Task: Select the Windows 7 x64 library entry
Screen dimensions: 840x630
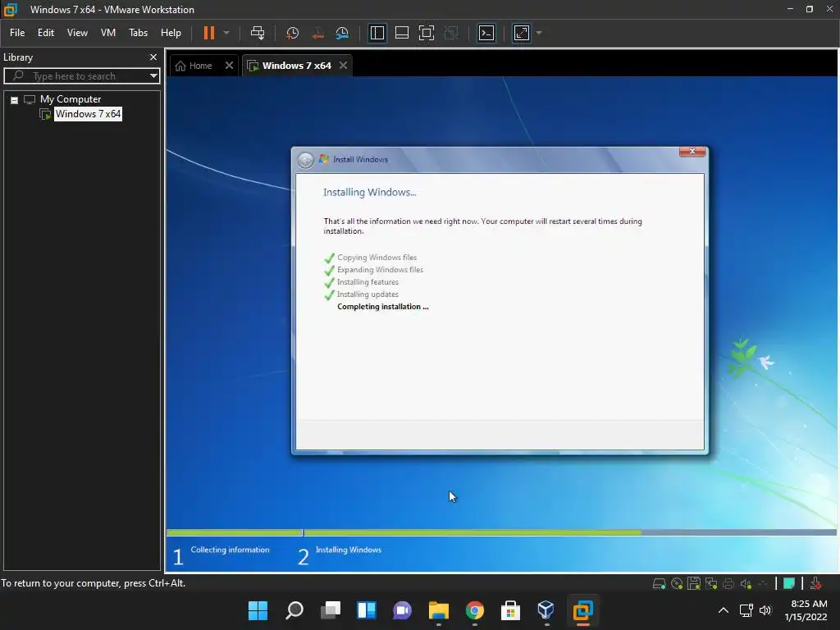Action: [x=88, y=113]
